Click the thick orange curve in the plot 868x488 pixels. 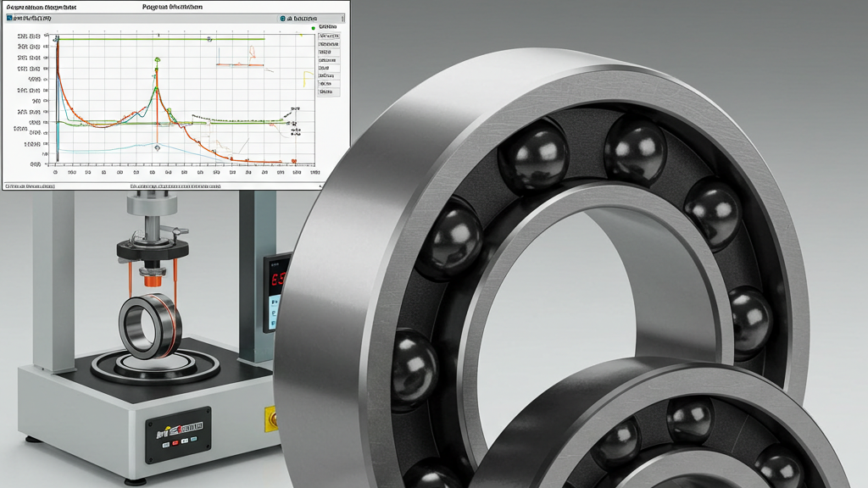pyautogui.click(x=203, y=146)
